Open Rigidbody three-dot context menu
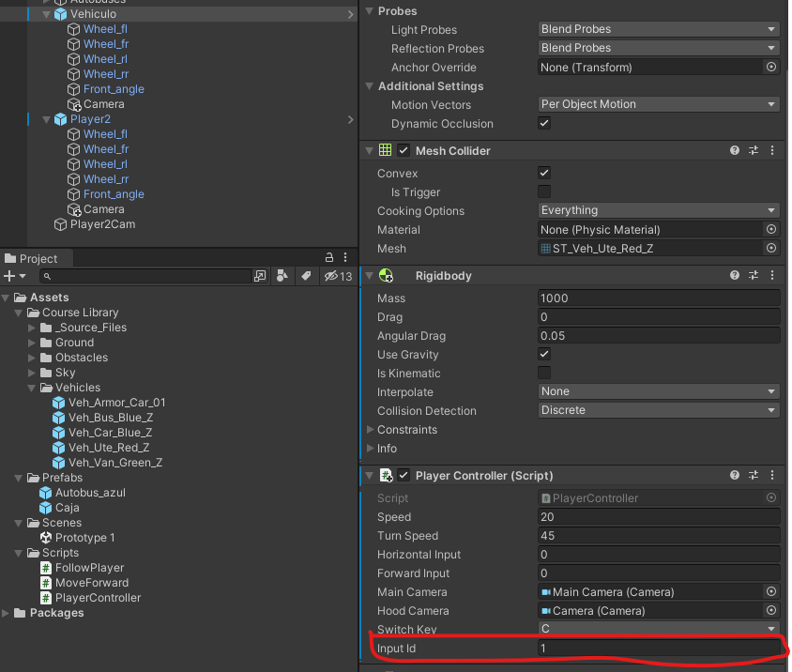The width and height of the screenshot is (792, 672). pos(771,275)
